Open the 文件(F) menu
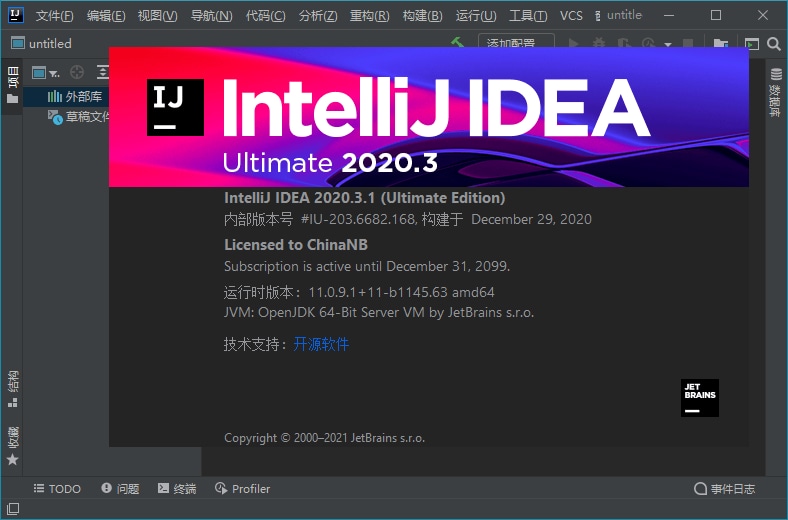This screenshot has height=520, width=788. click(x=54, y=16)
